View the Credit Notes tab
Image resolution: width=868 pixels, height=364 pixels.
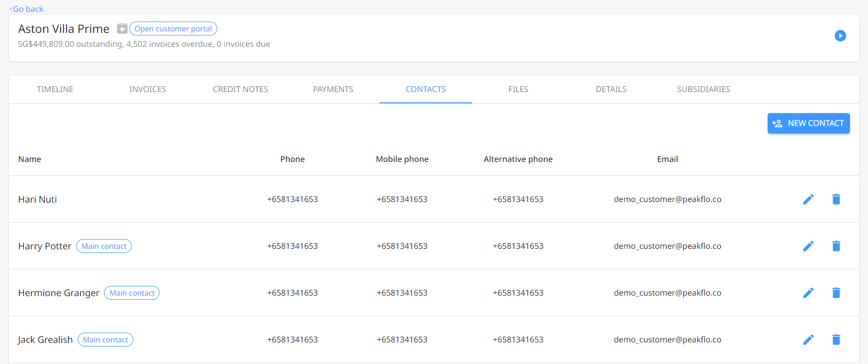(x=240, y=89)
